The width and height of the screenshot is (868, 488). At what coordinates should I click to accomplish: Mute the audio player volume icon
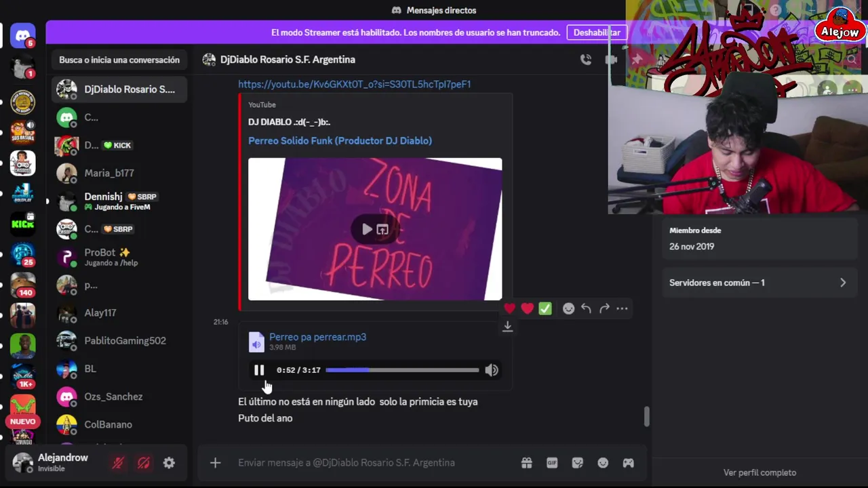[x=492, y=370]
